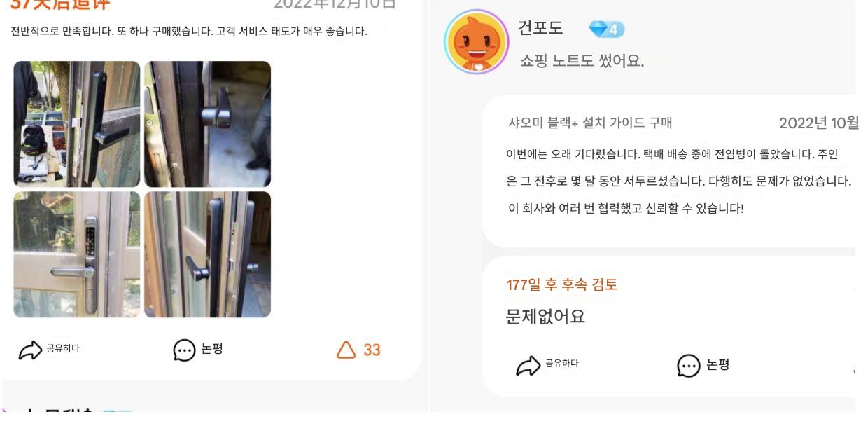Click the 논평 label in right review
The image size is (868, 426).
[717, 365]
